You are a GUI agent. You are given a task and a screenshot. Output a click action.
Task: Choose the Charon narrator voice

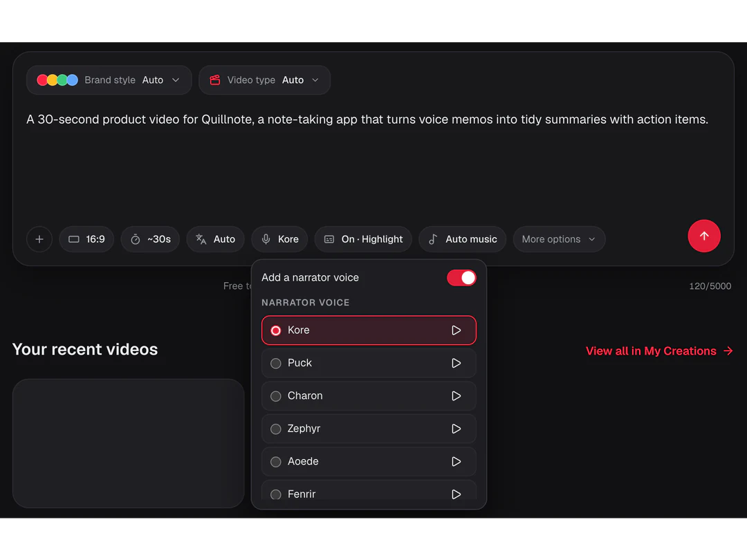[x=369, y=396]
